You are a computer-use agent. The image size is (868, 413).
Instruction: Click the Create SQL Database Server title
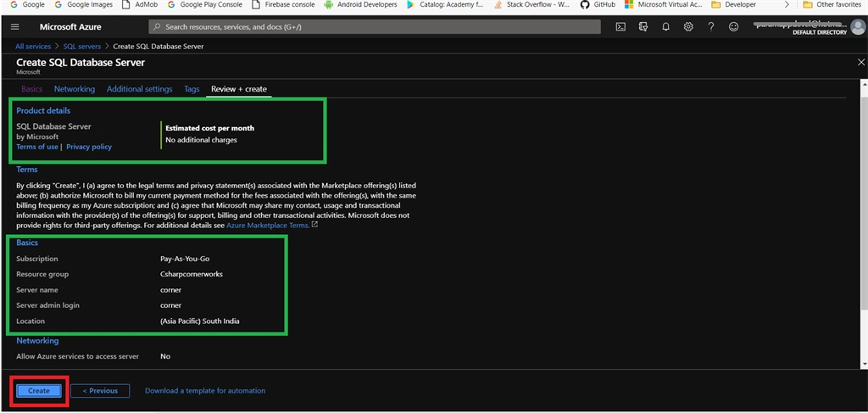click(x=81, y=63)
